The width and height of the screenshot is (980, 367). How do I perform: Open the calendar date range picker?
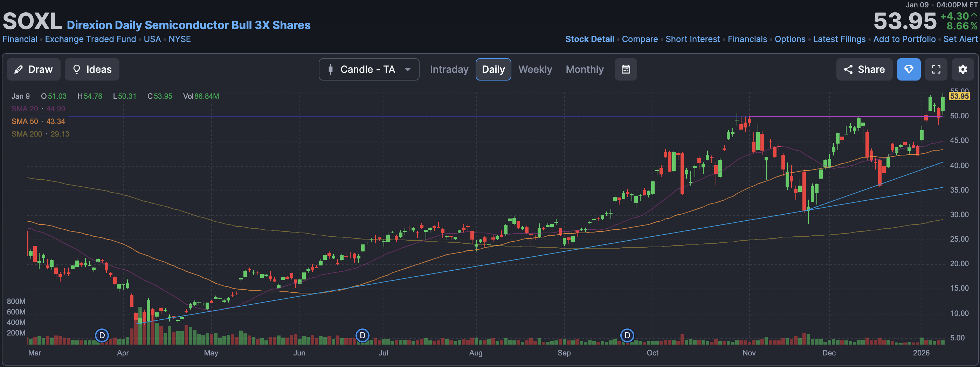pos(626,69)
